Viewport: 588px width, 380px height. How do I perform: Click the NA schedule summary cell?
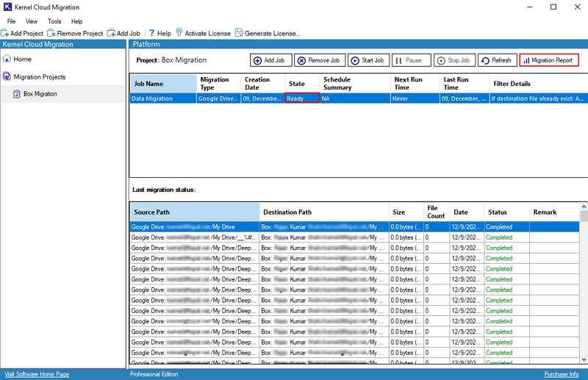[x=355, y=98]
